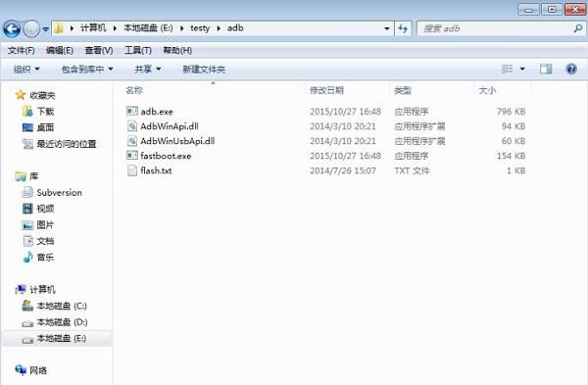
Task: Click the 796 KB size value
Action: point(511,112)
